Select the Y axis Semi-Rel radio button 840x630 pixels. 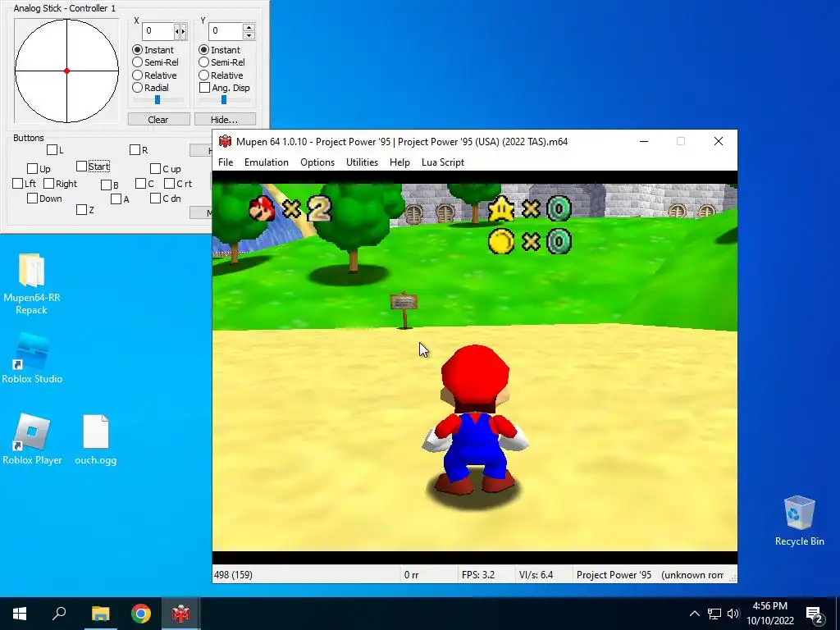click(203, 62)
